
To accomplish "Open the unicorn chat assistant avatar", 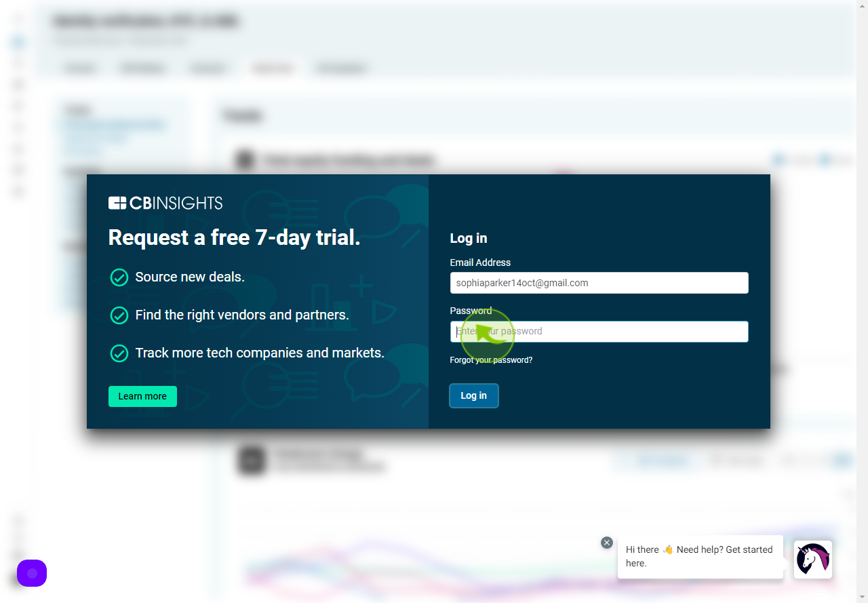I will 813,559.
